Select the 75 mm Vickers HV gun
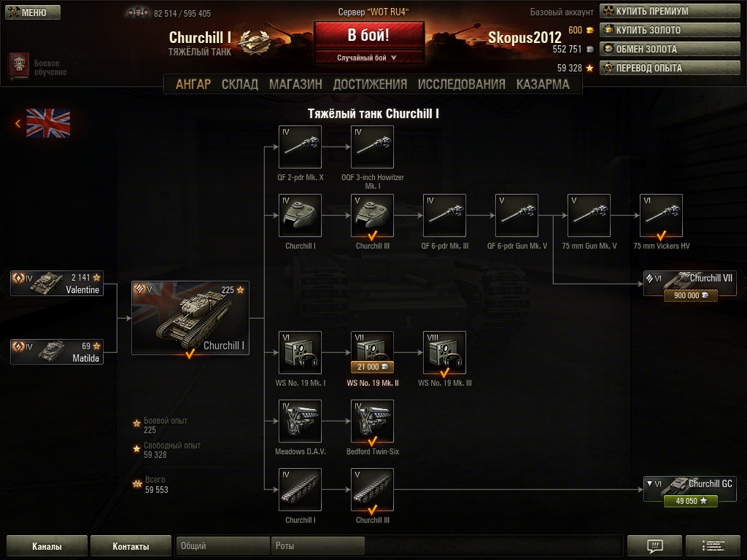This screenshot has height=560, width=747. [x=661, y=215]
